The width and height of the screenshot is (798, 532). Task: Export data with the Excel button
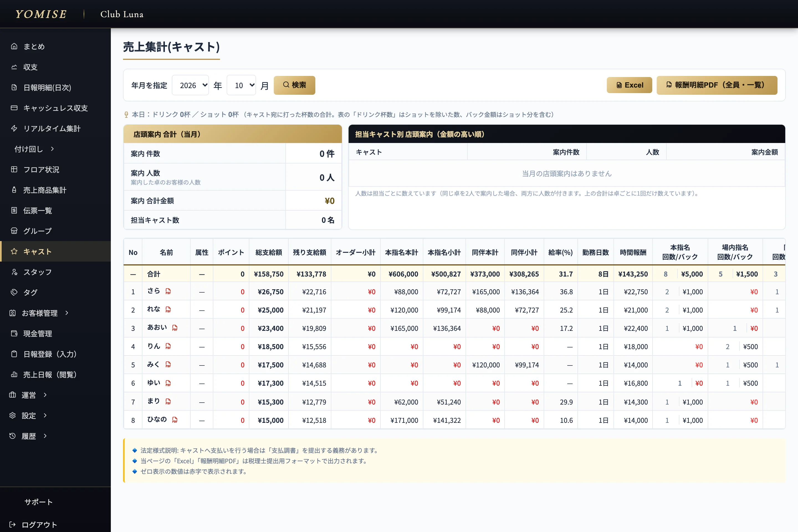click(x=629, y=85)
